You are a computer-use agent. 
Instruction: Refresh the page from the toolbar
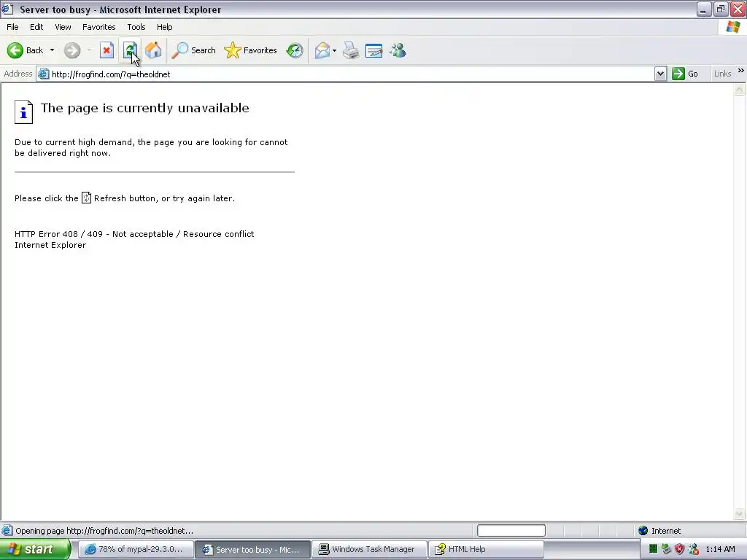130,50
